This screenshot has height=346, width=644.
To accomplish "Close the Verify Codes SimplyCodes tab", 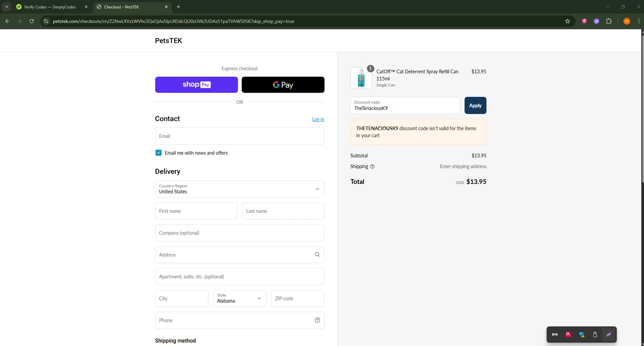I will [86, 7].
